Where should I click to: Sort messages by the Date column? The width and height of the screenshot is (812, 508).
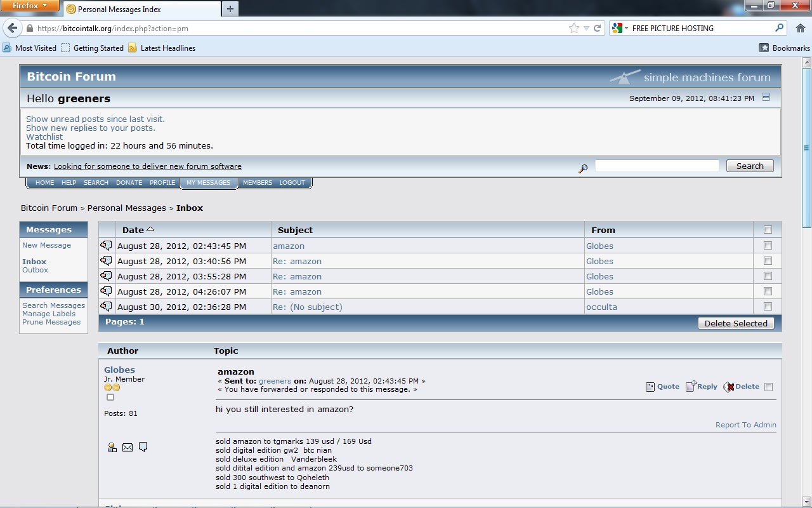click(x=138, y=230)
